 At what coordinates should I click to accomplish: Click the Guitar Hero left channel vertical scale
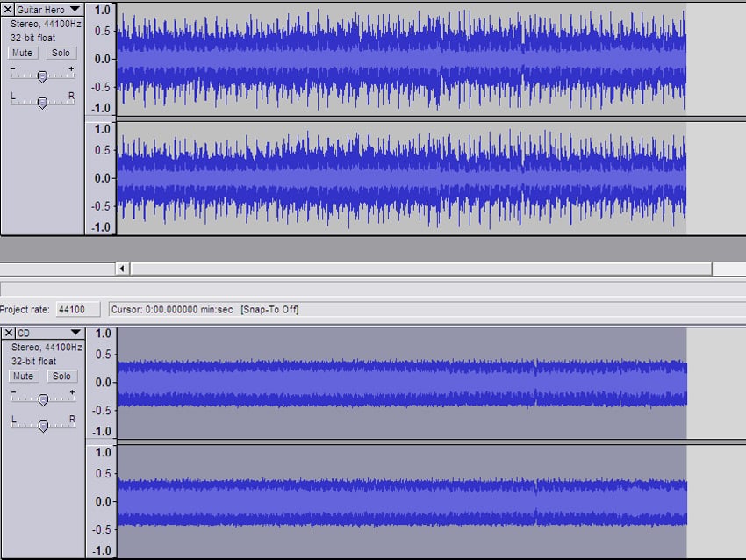(x=101, y=58)
